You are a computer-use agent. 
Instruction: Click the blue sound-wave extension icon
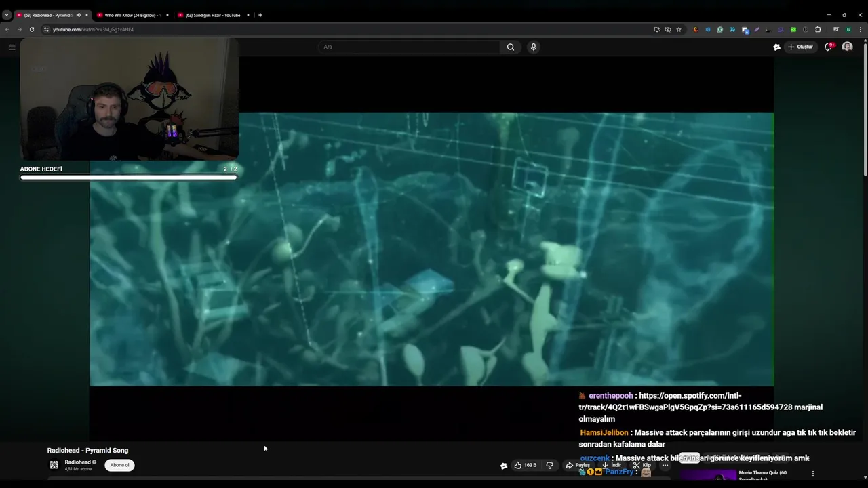[708, 30]
